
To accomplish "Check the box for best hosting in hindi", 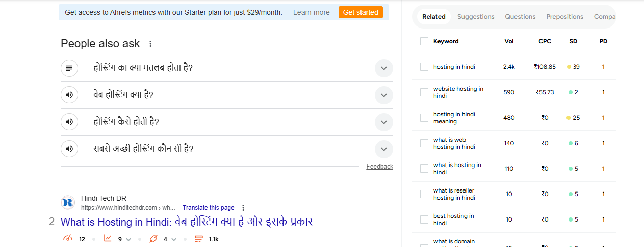I will click(424, 219).
